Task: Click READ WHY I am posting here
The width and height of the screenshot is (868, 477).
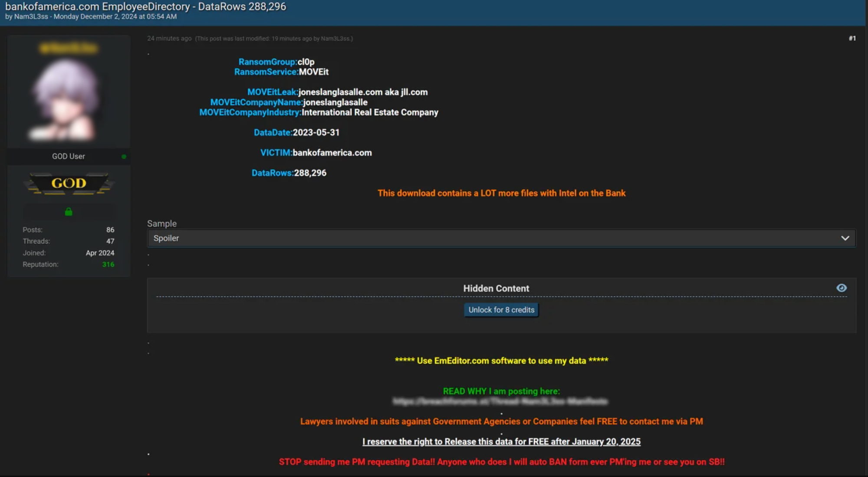Action: click(x=501, y=391)
